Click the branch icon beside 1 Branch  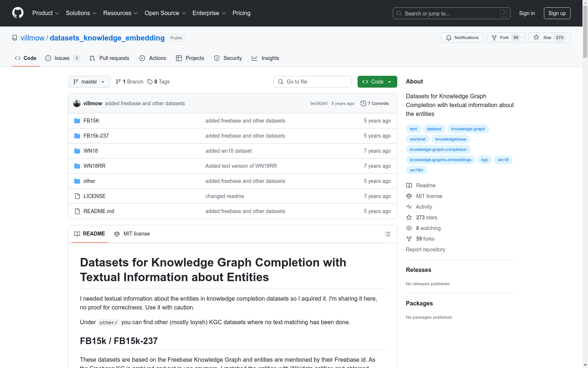click(118, 82)
